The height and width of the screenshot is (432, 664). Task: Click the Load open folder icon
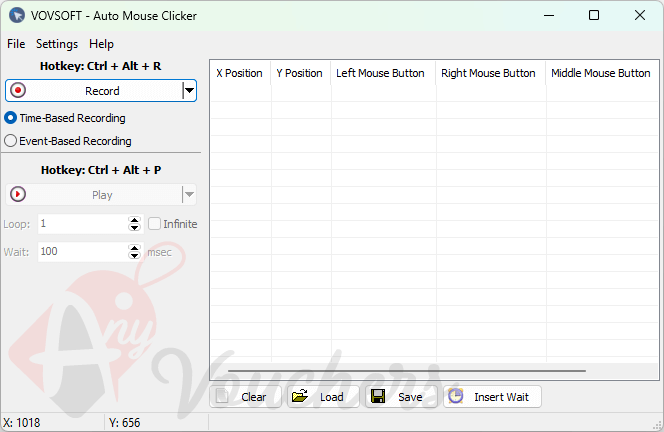click(300, 396)
